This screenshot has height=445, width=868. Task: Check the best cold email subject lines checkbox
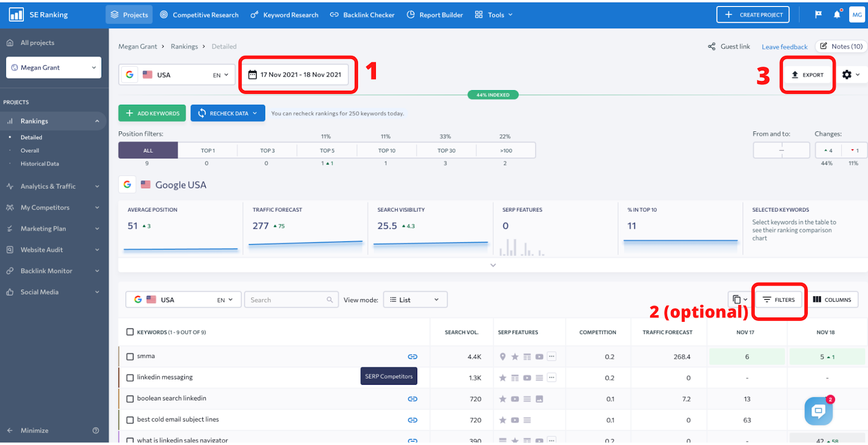tap(130, 420)
